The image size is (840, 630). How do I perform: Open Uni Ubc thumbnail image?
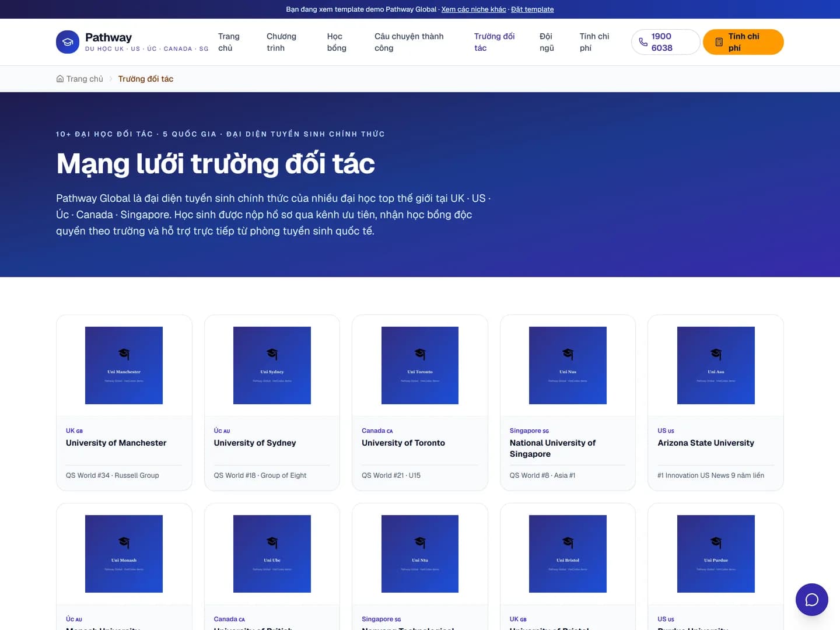pyautogui.click(x=272, y=554)
